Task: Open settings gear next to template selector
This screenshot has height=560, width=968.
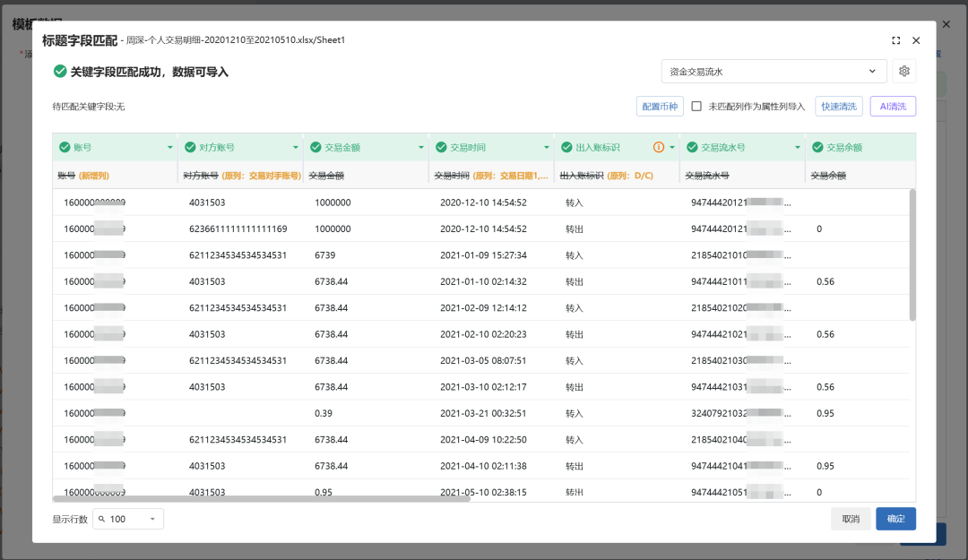Action: point(903,71)
